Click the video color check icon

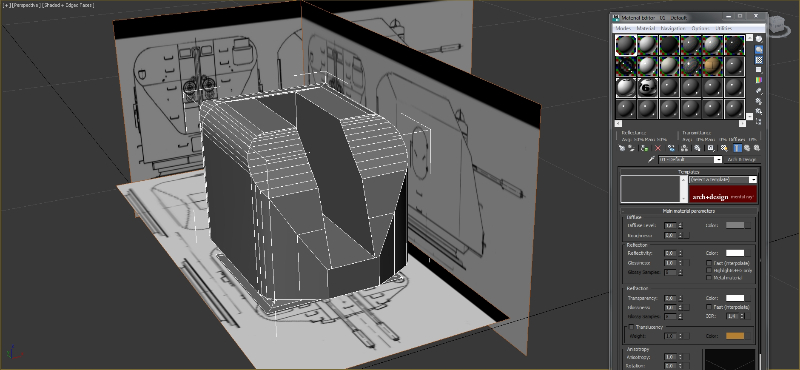(759, 80)
